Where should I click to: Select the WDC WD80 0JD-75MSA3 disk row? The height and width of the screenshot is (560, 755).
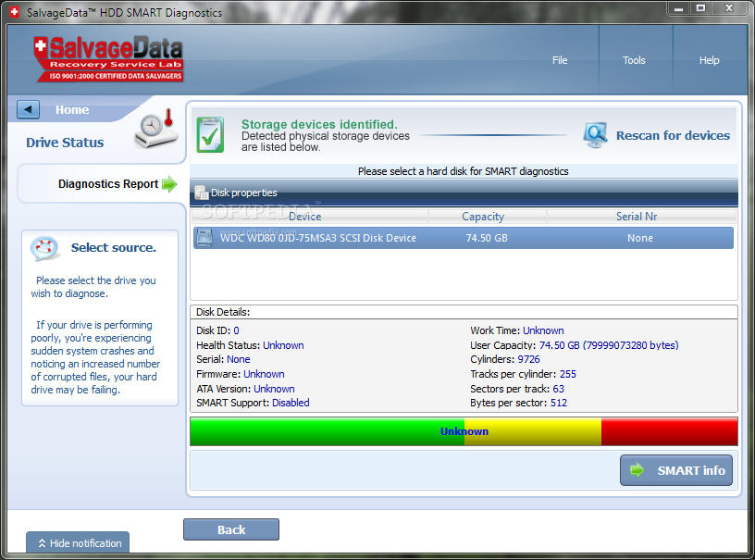[x=464, y=238]
